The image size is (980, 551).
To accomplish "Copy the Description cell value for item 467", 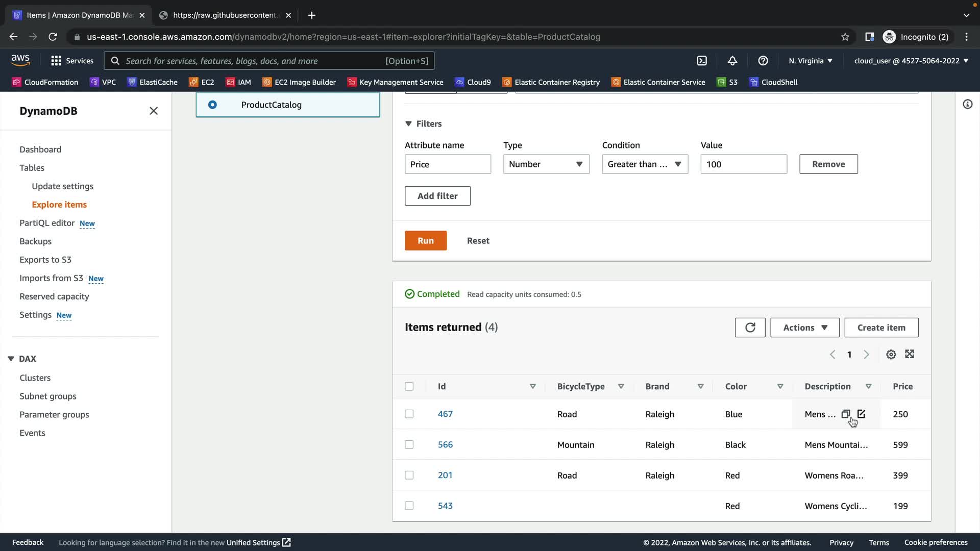I will (846, 414).
